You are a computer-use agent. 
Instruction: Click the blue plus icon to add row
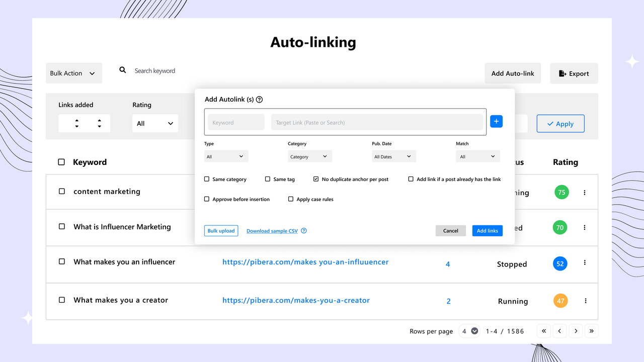click(496, 121)
